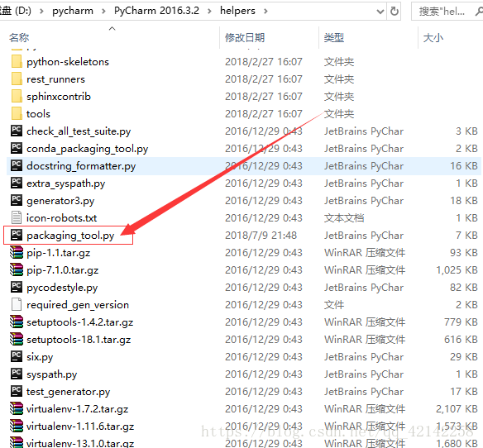Select the file name setuptools-18.1.tar.gz

79,340
